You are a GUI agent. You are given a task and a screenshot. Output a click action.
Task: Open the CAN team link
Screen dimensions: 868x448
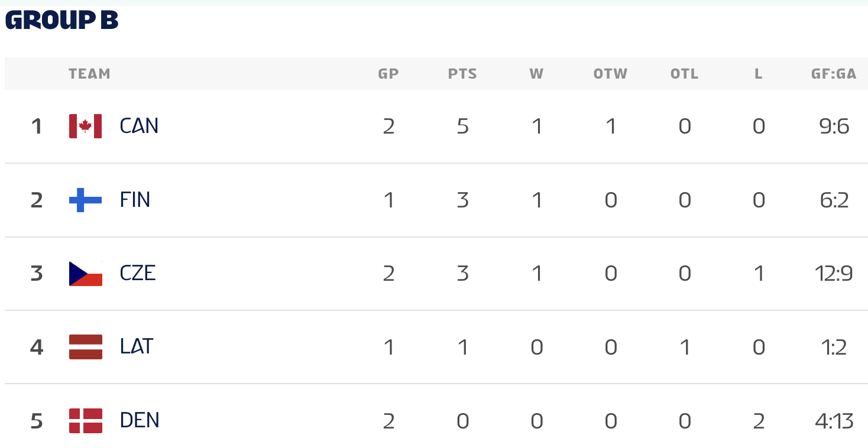coord(139,126)
